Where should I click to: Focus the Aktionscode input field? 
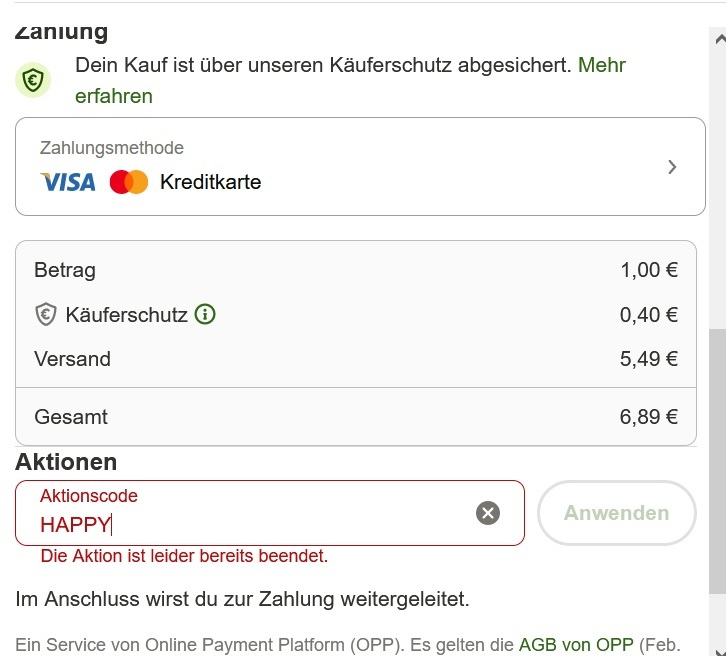coord(270,513)
